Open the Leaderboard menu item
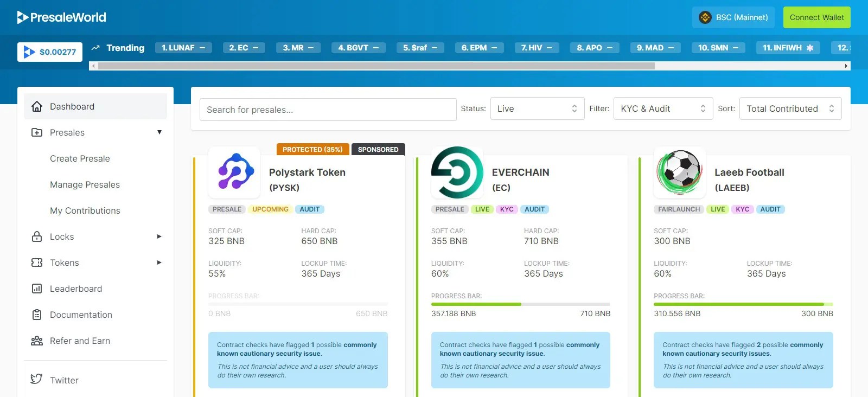The image size is (868, 397). [x=95, y=289]
